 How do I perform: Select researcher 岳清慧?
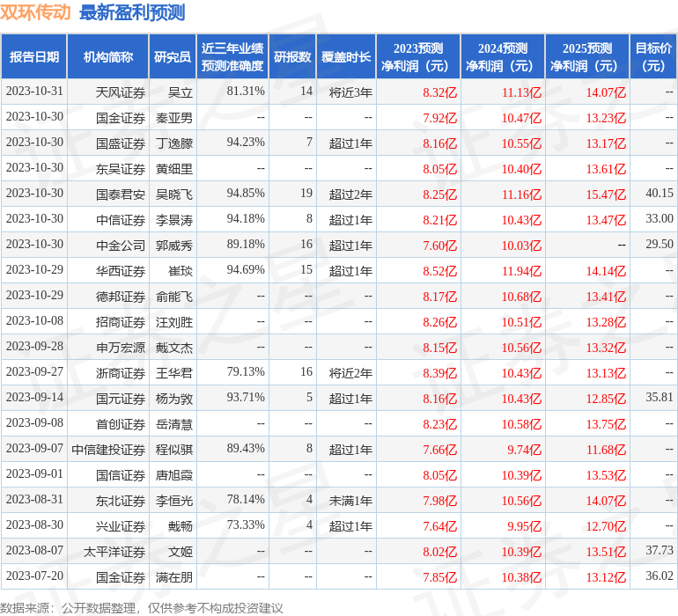(x=173, y=423)
